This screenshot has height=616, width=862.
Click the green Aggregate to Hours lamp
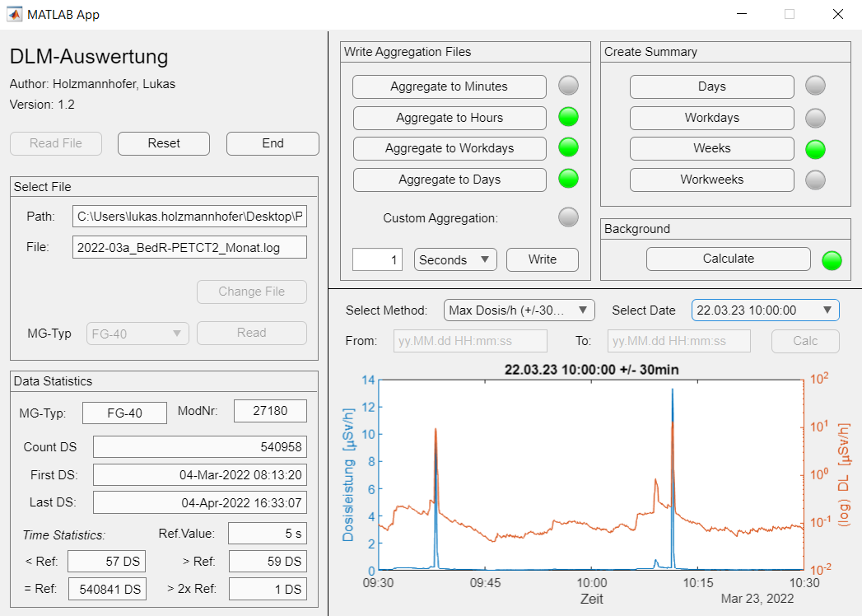tap(568, 117)
